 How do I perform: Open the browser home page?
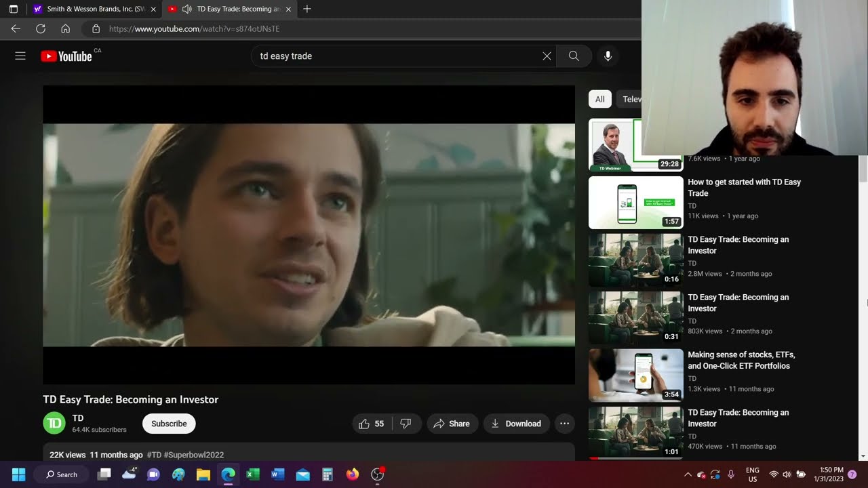(65, 28)
